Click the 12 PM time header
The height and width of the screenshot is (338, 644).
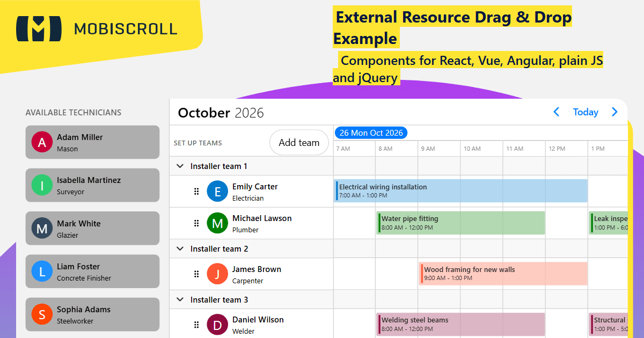(557, 149)
